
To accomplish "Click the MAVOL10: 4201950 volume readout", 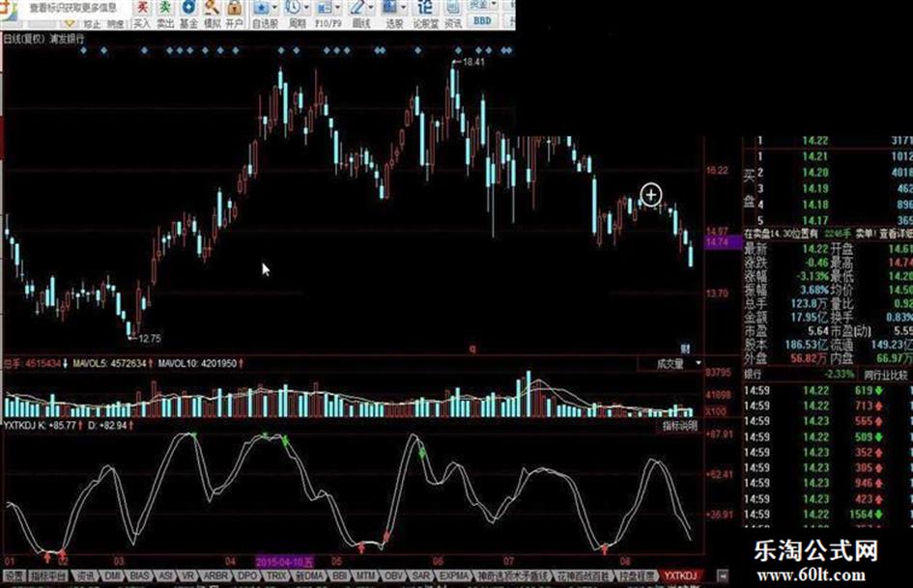I will (x=201, y=364).
